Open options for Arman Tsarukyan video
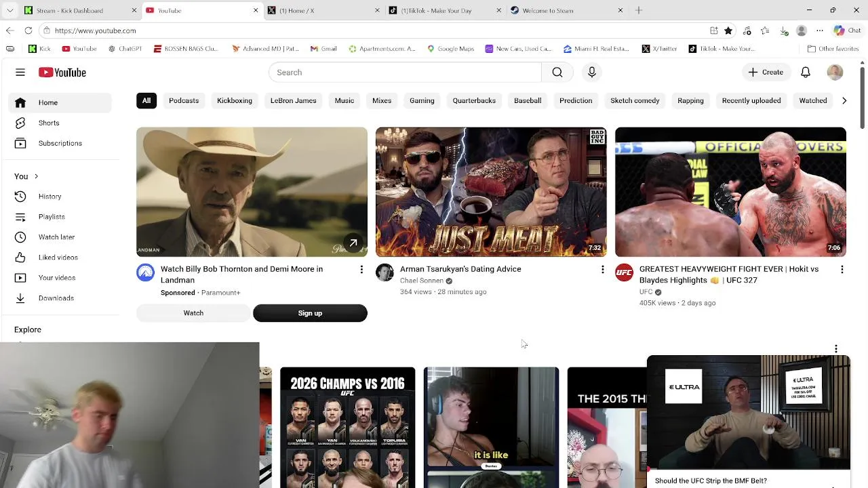The image size is (868, 488). point(602,270)
